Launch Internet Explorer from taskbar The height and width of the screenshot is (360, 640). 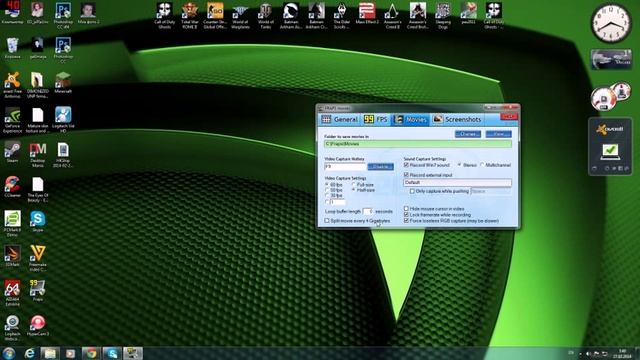(29, 353)
